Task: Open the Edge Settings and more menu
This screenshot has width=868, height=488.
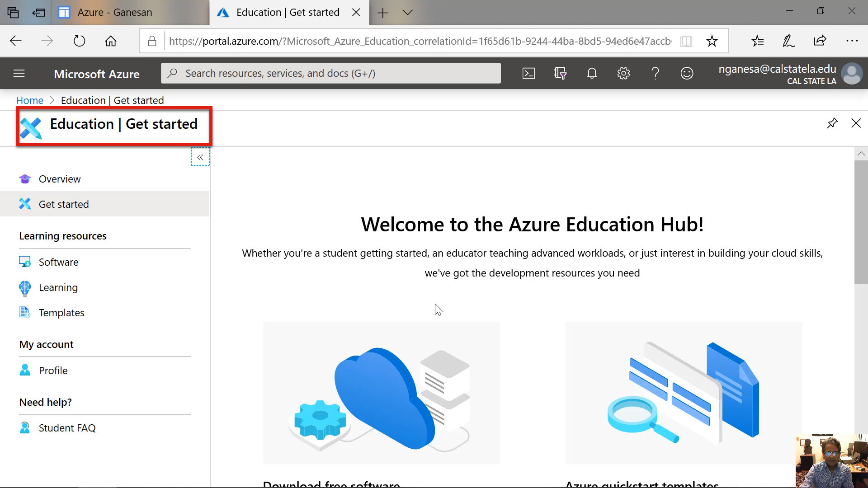Action: point(852,41)
